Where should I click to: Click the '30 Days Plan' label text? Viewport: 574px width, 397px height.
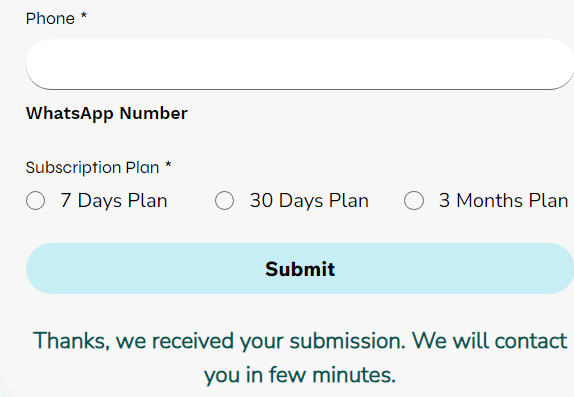tap(309, 201)
